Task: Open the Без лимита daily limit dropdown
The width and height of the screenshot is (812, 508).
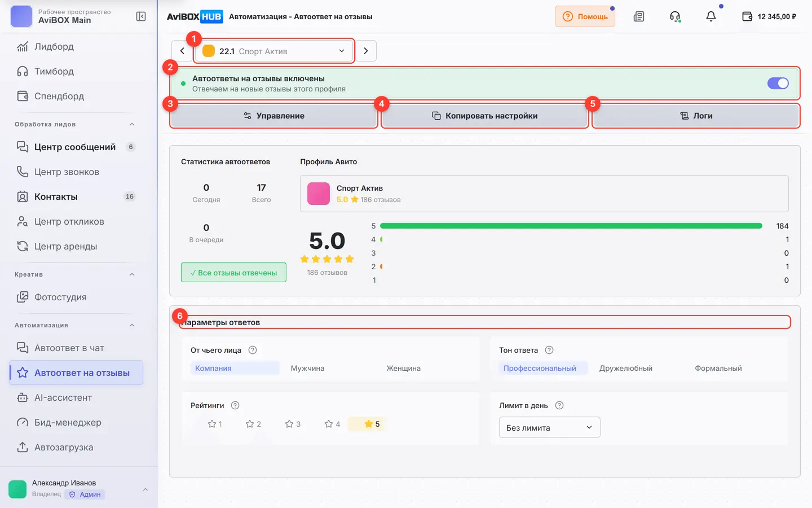Action: (x=550, y=427)
